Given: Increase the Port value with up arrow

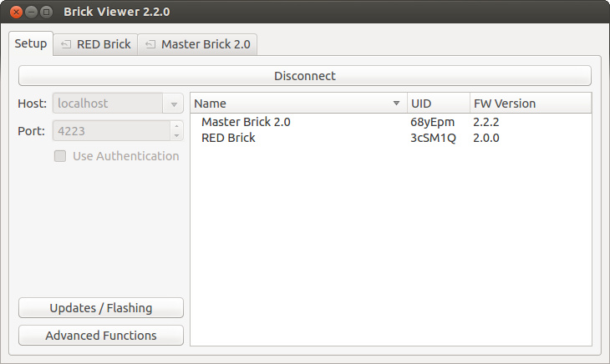Looking at the screenshot, I should [x=176, y=126].
